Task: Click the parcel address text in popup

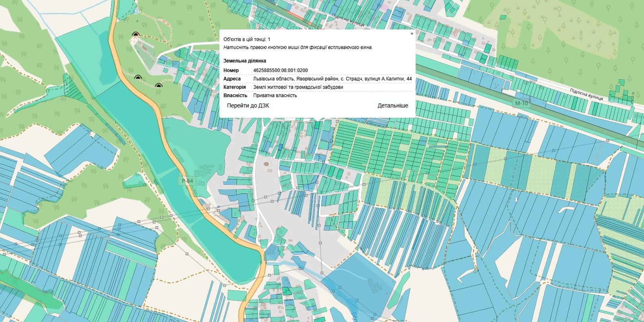Action: tap(332, 79)
